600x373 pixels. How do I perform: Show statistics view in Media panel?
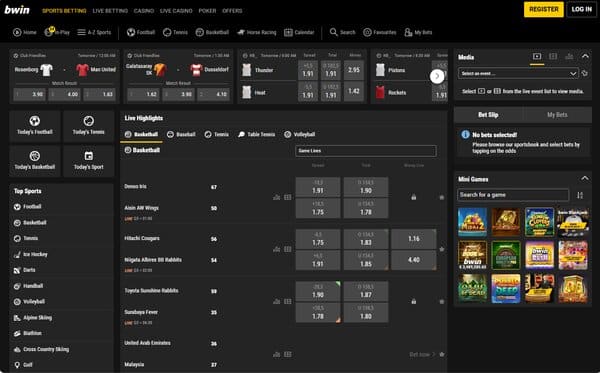569,57
